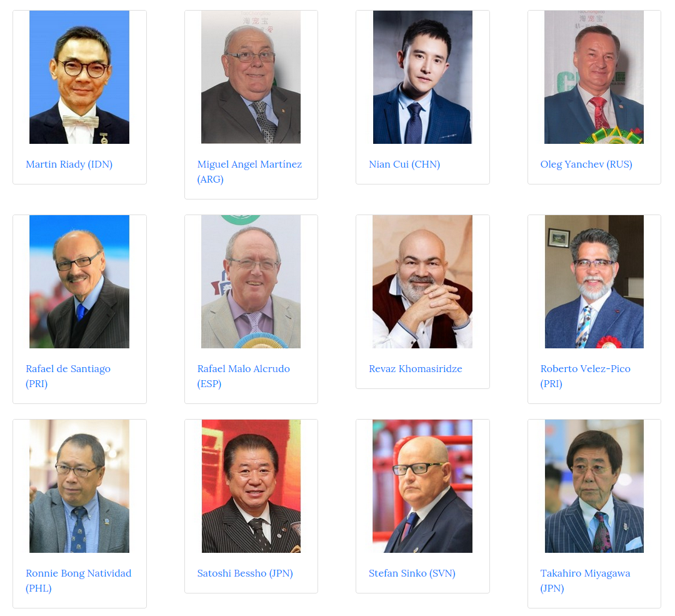Image resolution: width=675 pixels, height=616 pixels.
Task: Click the Roberto Velez-Pico (PRI) link
Action: (x=586, y=376)
